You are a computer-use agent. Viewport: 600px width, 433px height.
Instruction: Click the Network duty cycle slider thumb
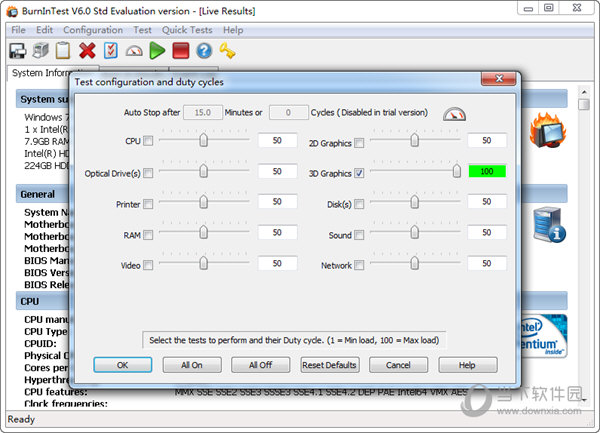coord(414,263)
